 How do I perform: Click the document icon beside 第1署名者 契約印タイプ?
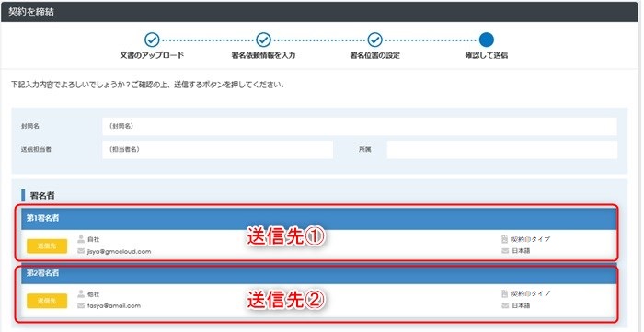coord(505,239)
